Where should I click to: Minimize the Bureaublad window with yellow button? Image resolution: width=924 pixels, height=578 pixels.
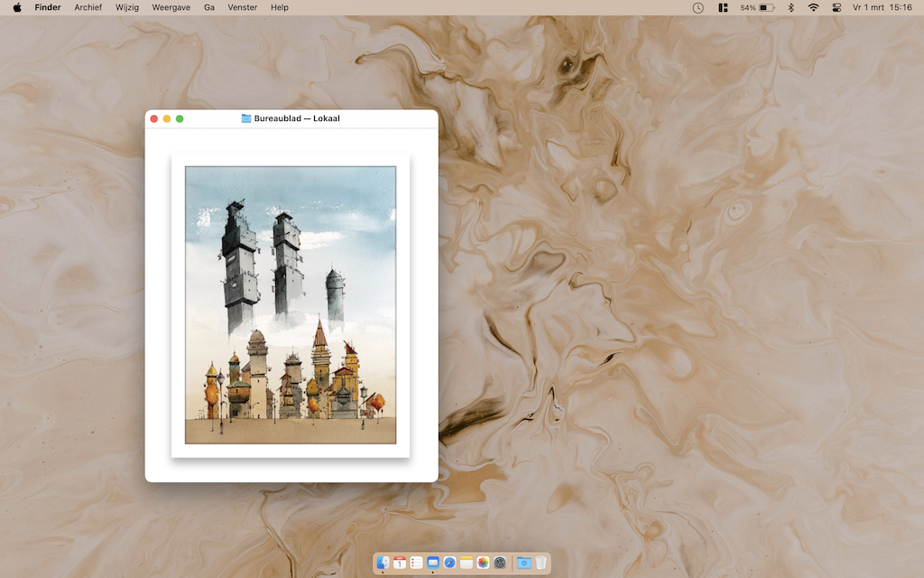[x=167, y=118]
